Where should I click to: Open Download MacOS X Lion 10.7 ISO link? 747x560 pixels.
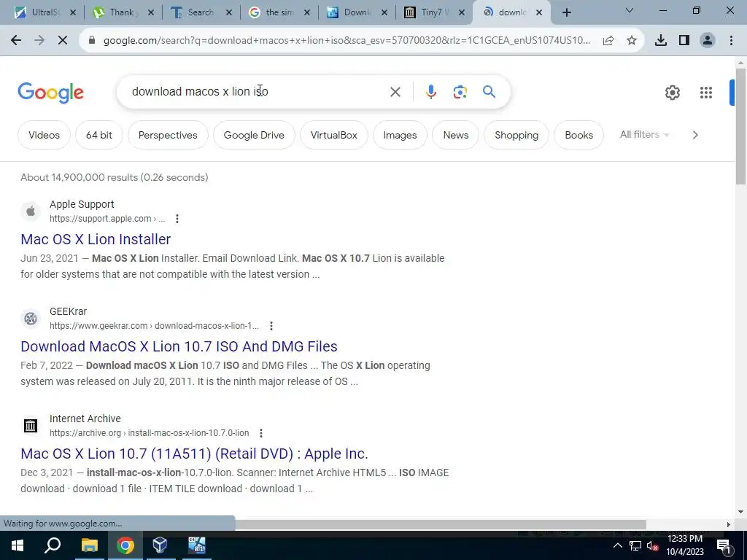(x=179, y=346)
